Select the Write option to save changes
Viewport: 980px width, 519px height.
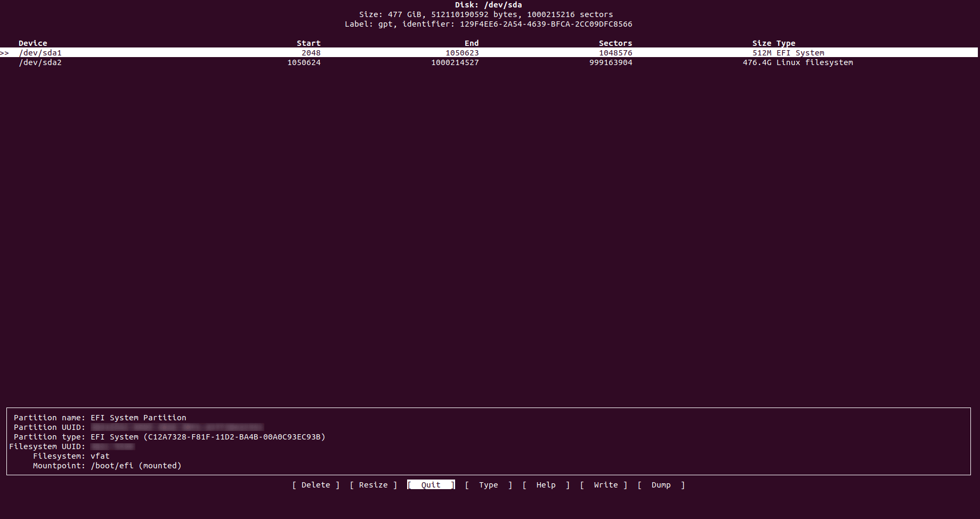605,485
